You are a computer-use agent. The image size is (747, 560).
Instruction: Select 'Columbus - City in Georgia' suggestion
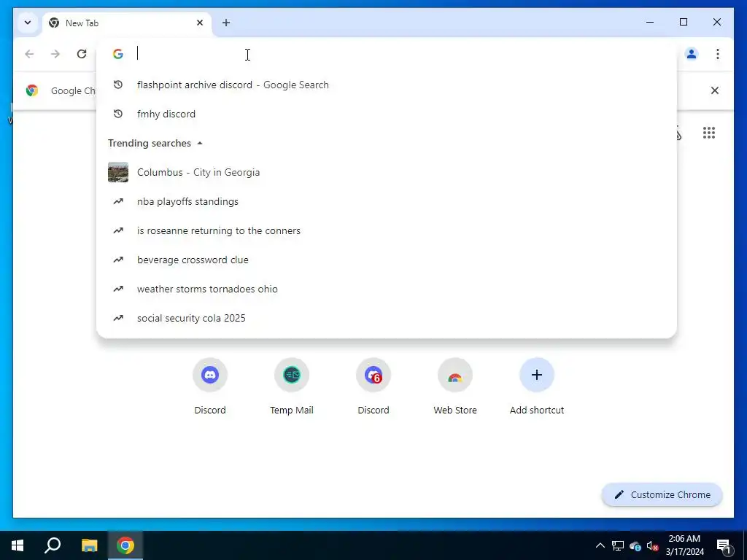coord(387,172)
